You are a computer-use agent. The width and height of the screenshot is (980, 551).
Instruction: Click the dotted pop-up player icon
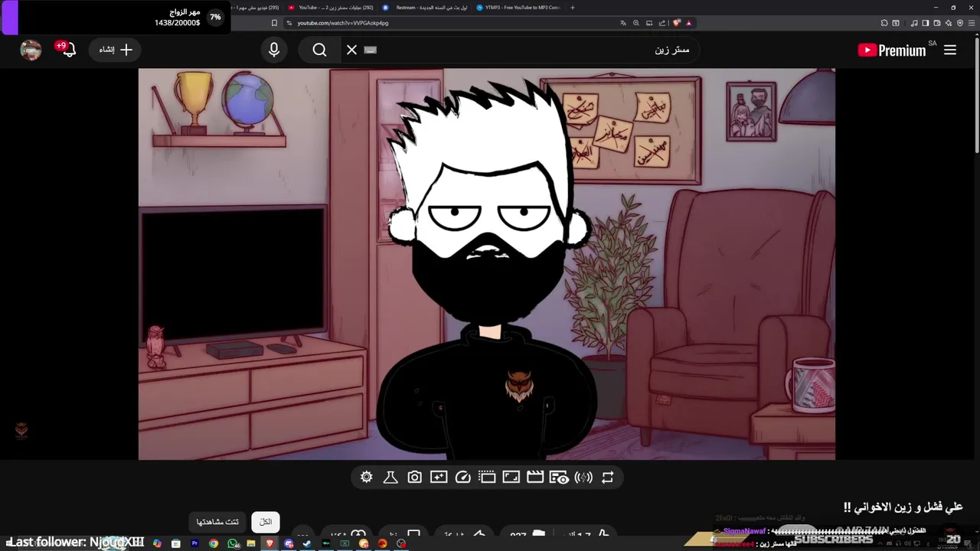(487, 478)
